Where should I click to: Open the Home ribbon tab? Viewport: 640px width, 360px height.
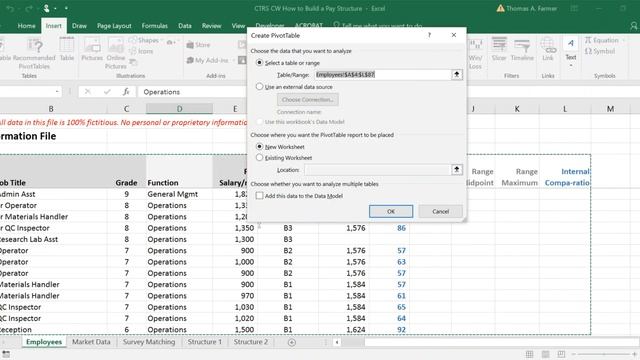coord(27,26)
